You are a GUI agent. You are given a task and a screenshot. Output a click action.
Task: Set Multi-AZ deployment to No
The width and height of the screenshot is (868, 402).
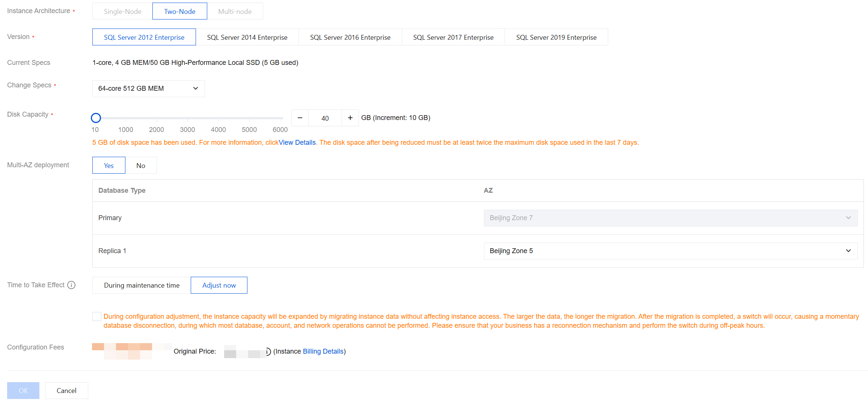[141, 165]
